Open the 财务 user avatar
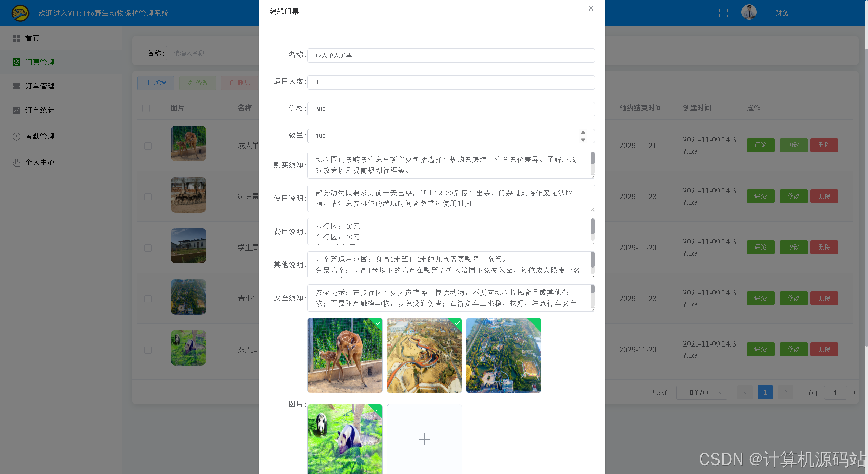 (749, 13)
